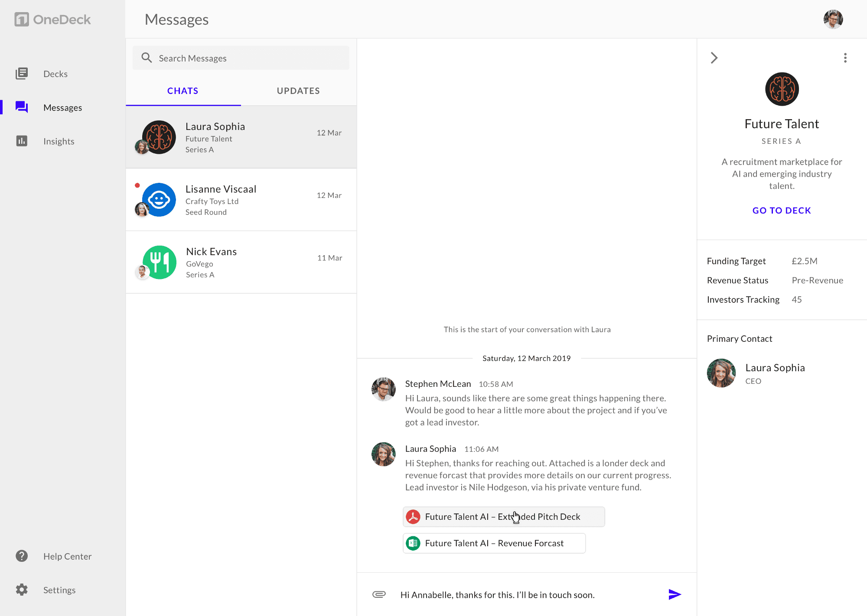Click the Stephen McLean sender name

[x=438, y=384]
